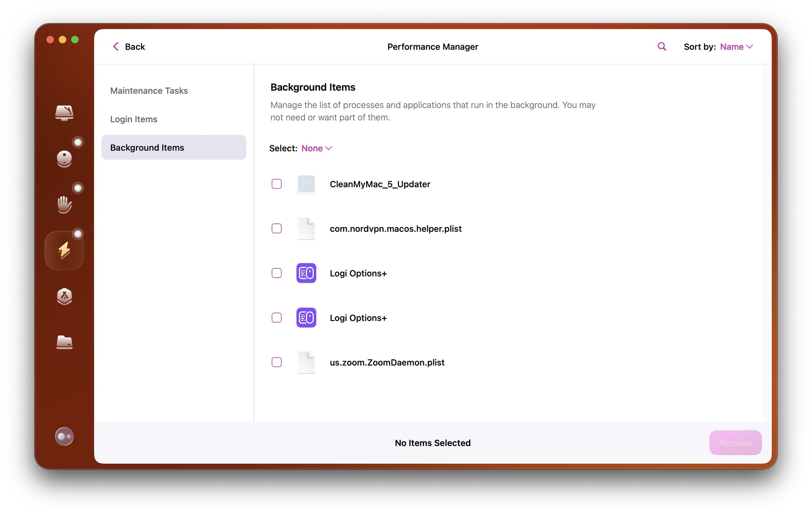Image resolution: width=812 pixels, height=515 pixels.
Task: Check the second Logi Options+ checkbox
Action: (276, 318)
